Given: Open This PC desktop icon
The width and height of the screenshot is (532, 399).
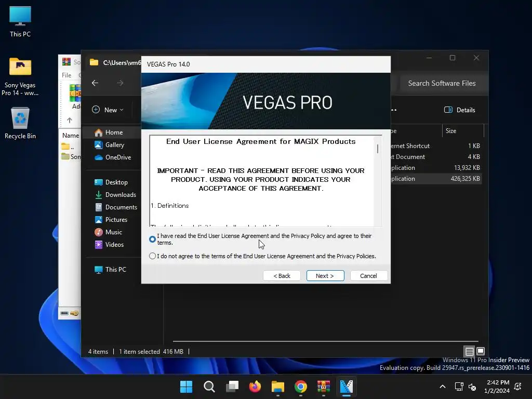Looking at the screenshot, I should (20, 22).
